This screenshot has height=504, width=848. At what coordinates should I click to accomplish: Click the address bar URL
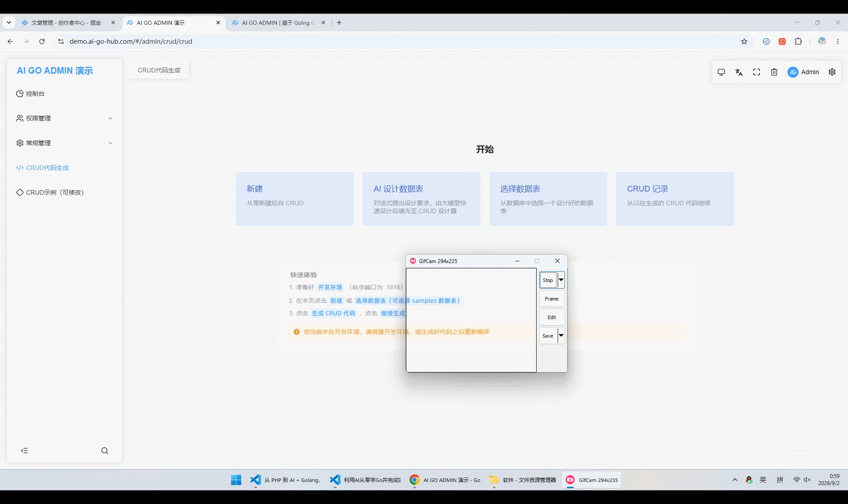[x=131, y=41]
